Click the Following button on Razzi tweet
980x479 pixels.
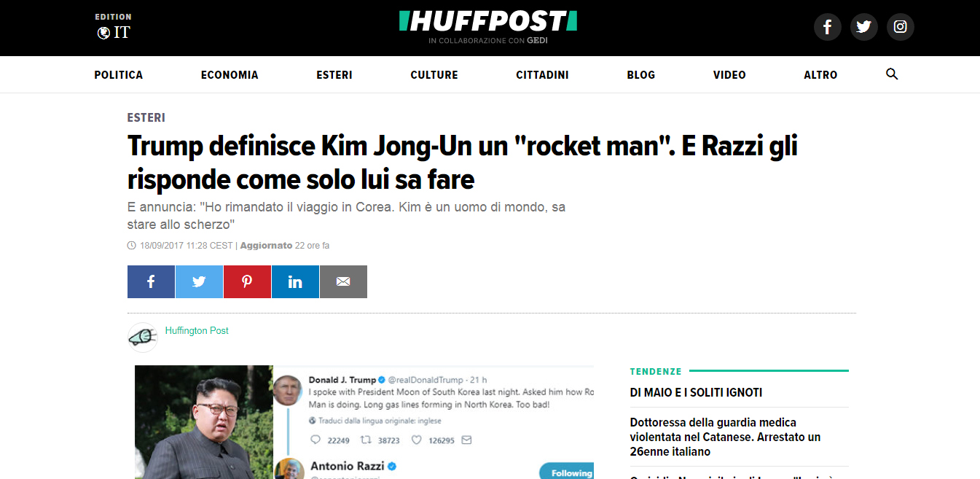pos(567,472)
